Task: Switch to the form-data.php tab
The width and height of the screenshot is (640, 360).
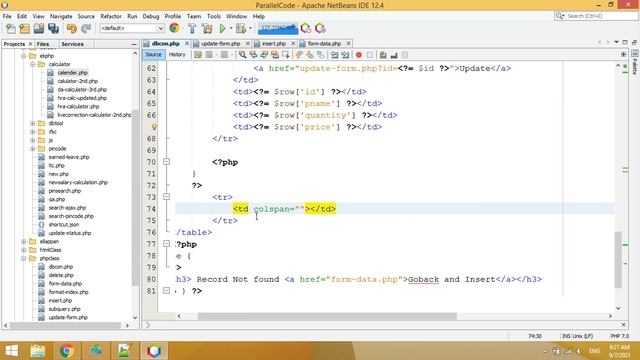Action: coord(324,44)
